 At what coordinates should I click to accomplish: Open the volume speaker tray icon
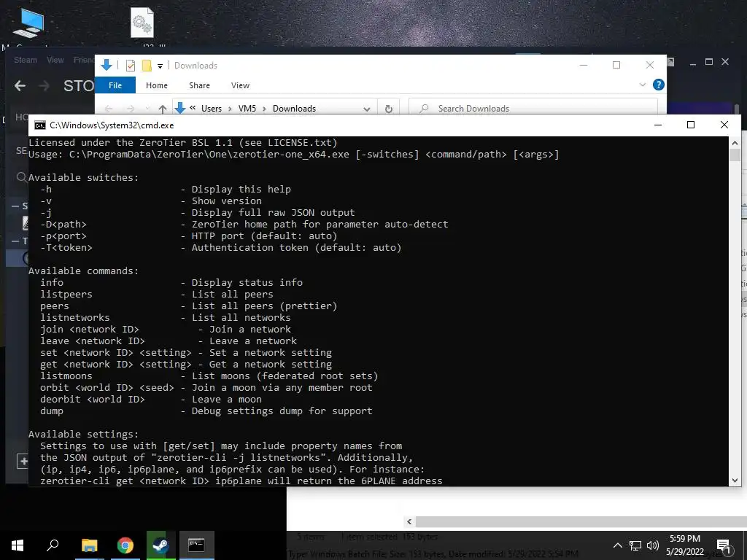[653, 545]
